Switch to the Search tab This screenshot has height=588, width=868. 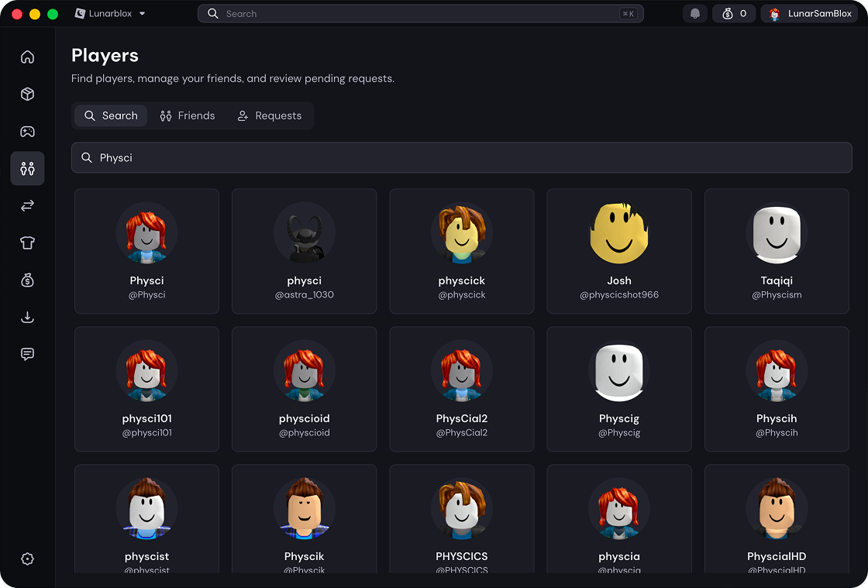pyautogui.click(x=111, y=115)
